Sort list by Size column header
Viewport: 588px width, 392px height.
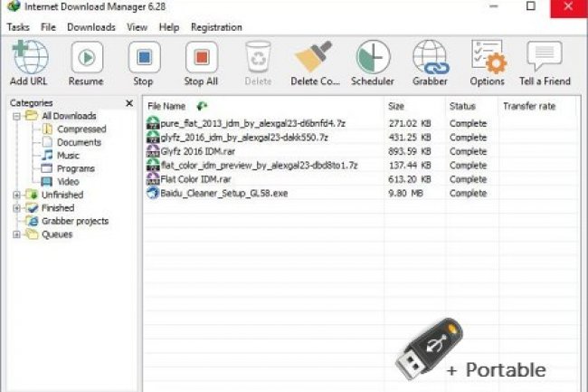(396, 106)
